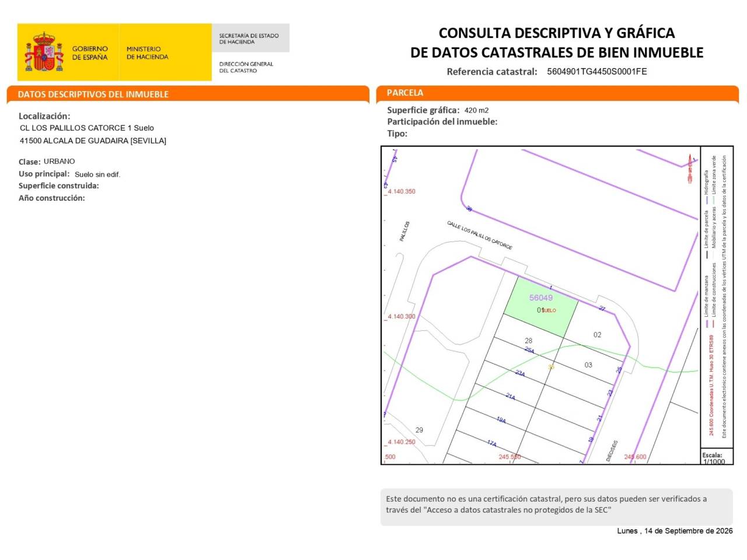This screenshot has width=747, height=560.
Task: Click coordinate label '245.550' on the map
Action: (x=509, y=457)
